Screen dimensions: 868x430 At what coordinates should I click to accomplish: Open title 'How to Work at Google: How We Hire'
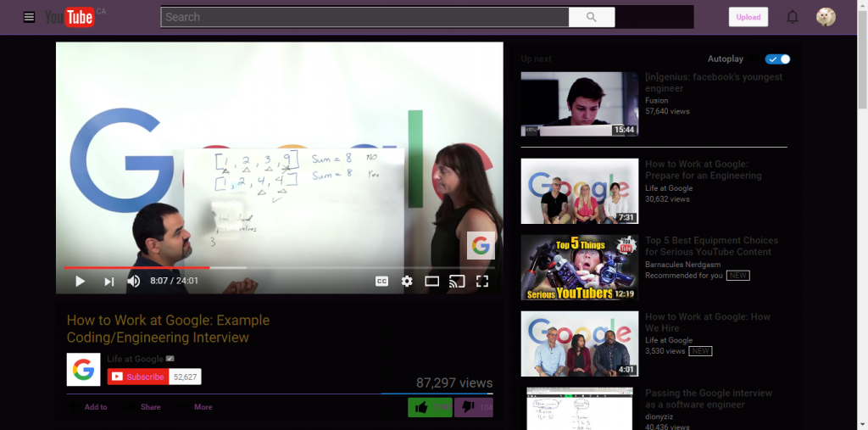[708, 322]
